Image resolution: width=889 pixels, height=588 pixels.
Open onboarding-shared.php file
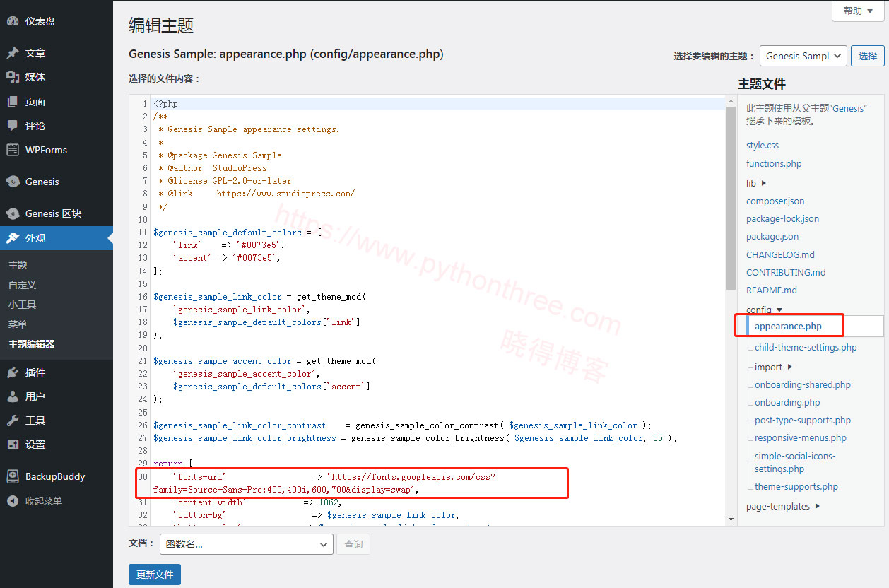click(803, 384)
